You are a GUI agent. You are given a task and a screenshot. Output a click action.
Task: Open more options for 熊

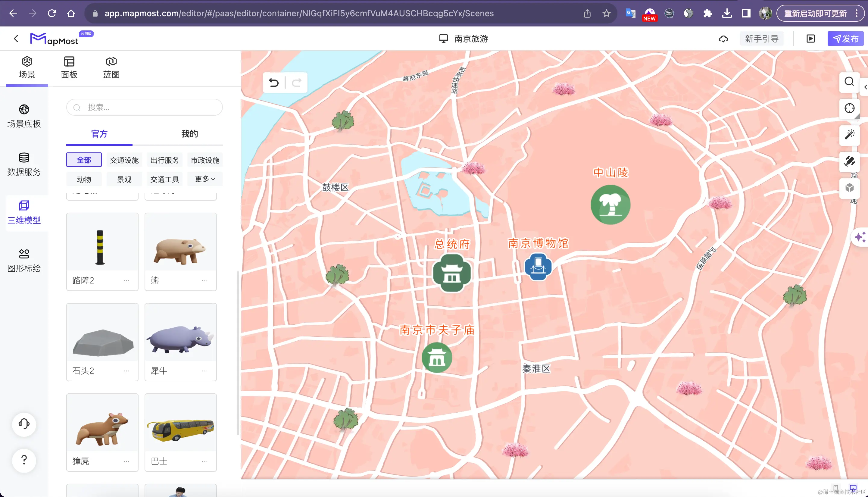[x=205, y=280]
